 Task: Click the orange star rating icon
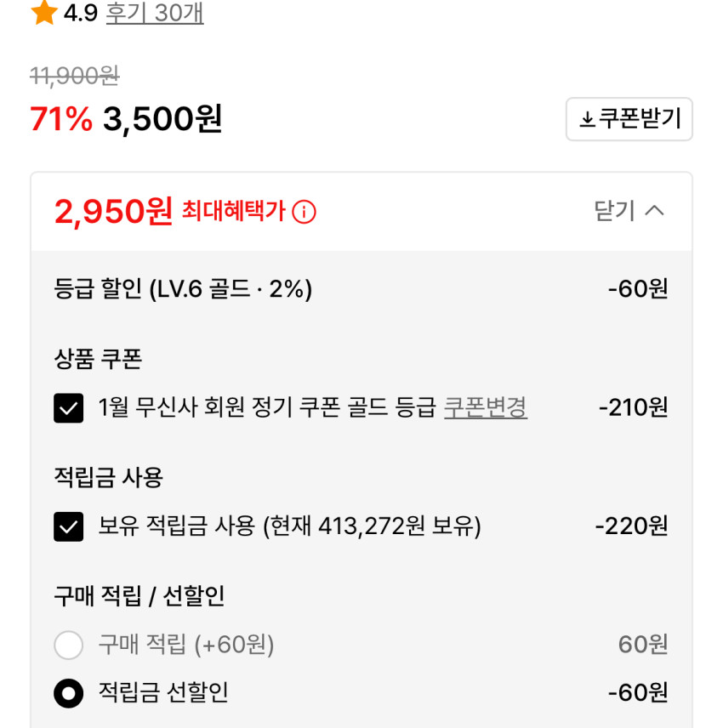(x=43, y=14)
